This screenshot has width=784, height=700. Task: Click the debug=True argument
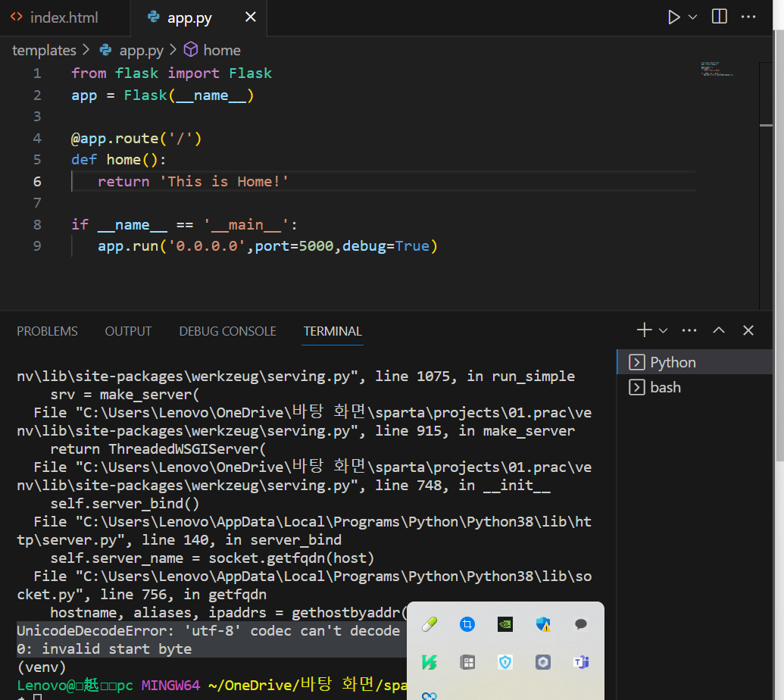click(386, 246)
